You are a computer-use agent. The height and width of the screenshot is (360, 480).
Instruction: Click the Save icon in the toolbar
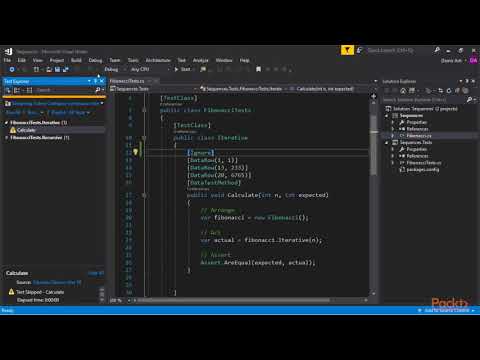(x=57, y=69)
